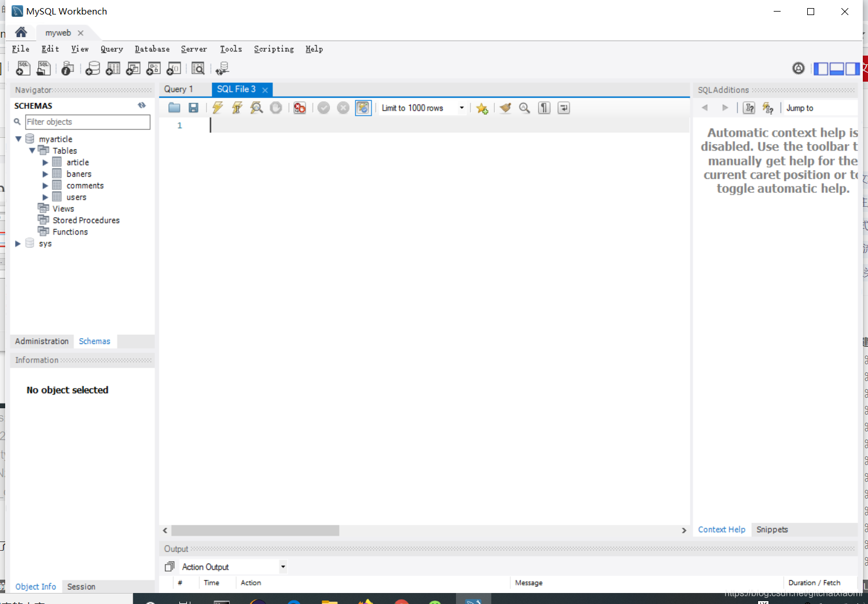Click the editor horizontal scrollbar thumb
The height and width of the screenshot is (604, 868).
[x=255, y=530]
